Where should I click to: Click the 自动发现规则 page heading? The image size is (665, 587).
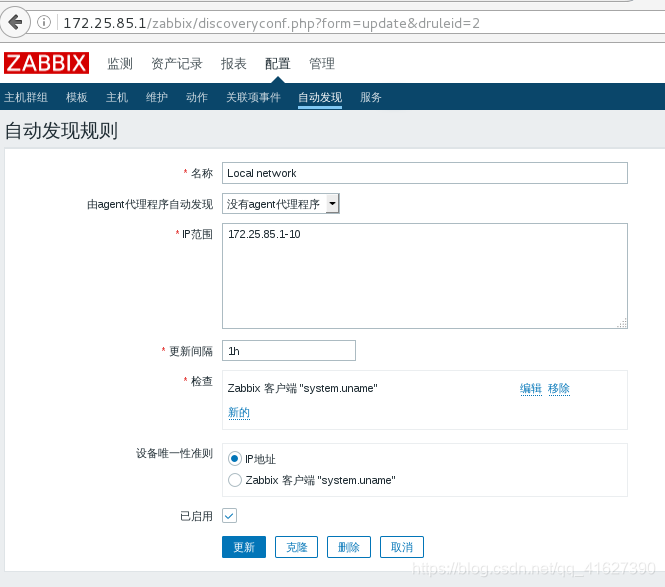(61, 131)
